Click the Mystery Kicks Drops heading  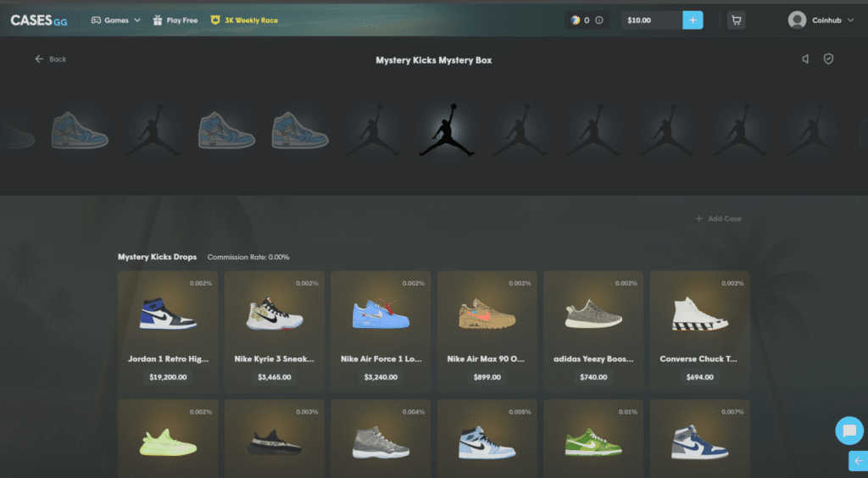(x=157, y=258)
